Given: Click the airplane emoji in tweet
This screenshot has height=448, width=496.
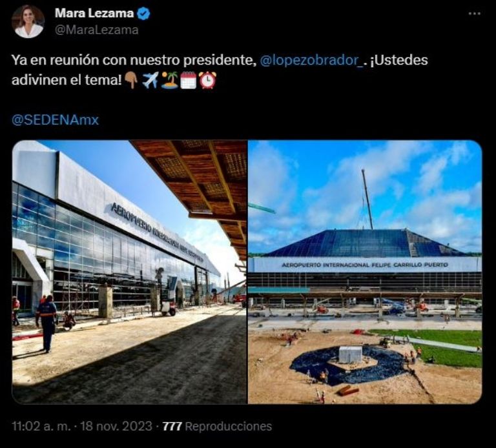Looking at the screenshot, I should (x=150, y=80).
